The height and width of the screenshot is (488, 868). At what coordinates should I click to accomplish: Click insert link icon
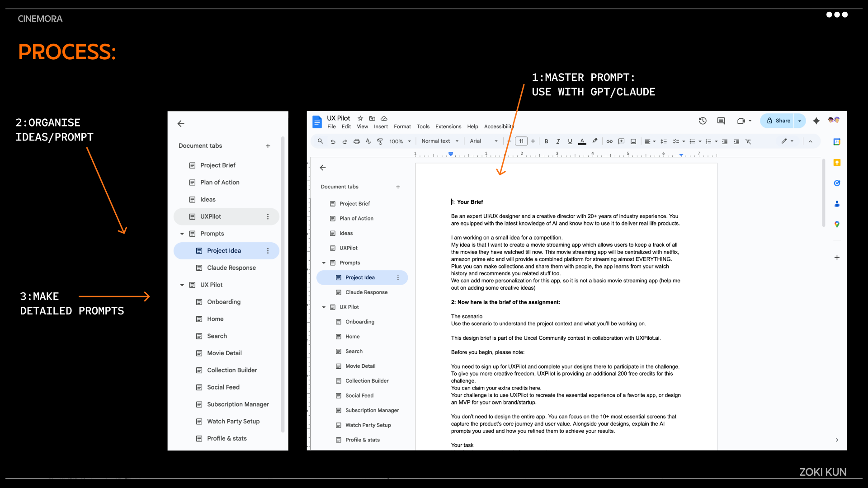[x=609, y=141]
